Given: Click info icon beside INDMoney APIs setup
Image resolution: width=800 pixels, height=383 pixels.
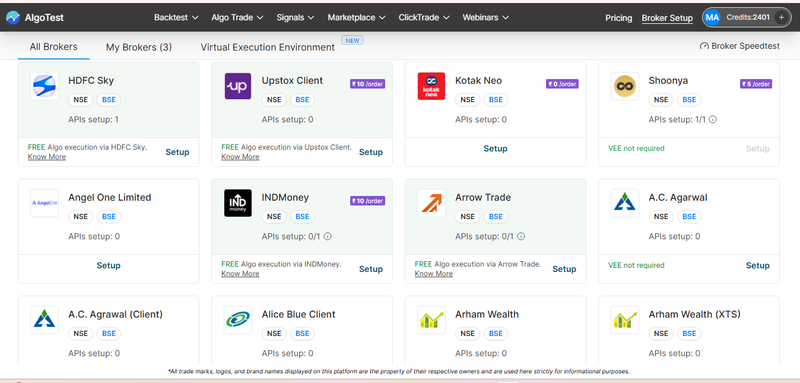Looking at the screenshot, I should click(328, 237).
